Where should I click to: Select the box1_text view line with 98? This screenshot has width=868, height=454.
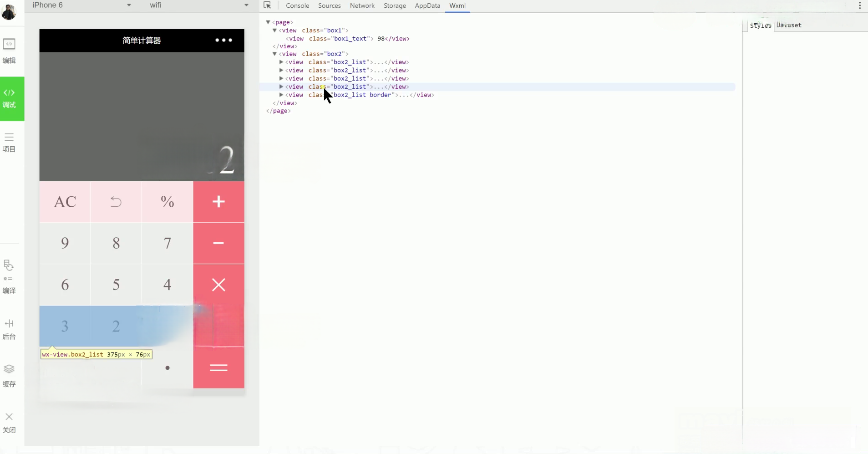(348, 39)
